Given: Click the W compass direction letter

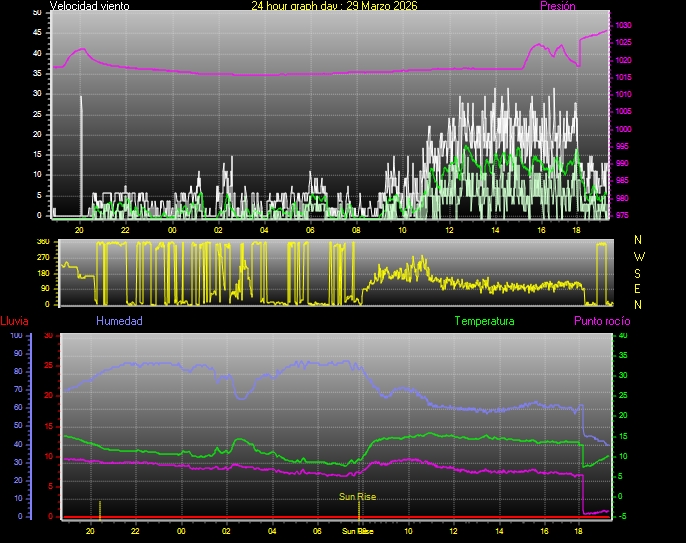Looking at the screenshot, I should [x=638, y=256].
